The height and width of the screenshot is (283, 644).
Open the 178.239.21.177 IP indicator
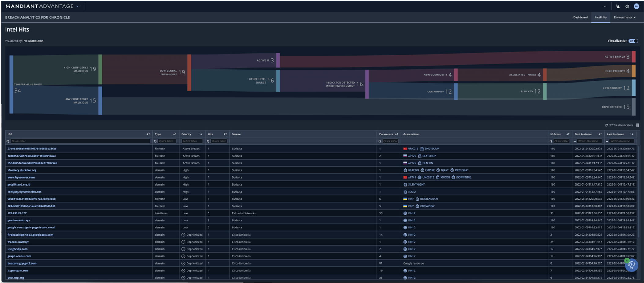[17, 213]
